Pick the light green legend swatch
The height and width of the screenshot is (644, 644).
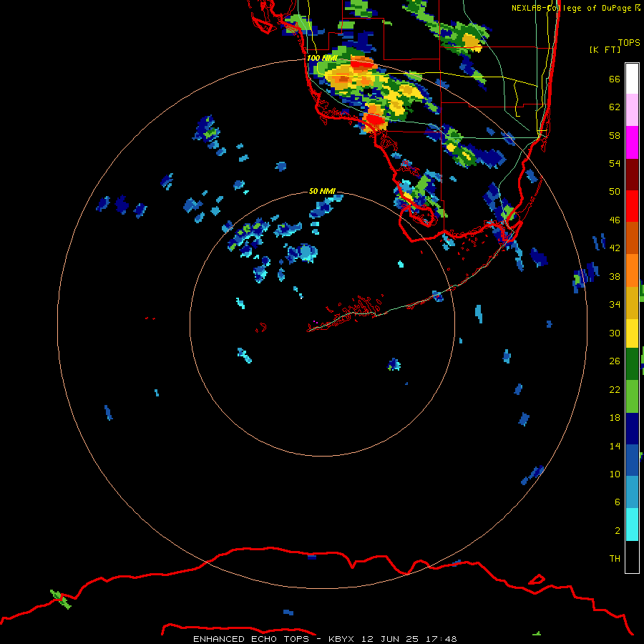[632, 396]
